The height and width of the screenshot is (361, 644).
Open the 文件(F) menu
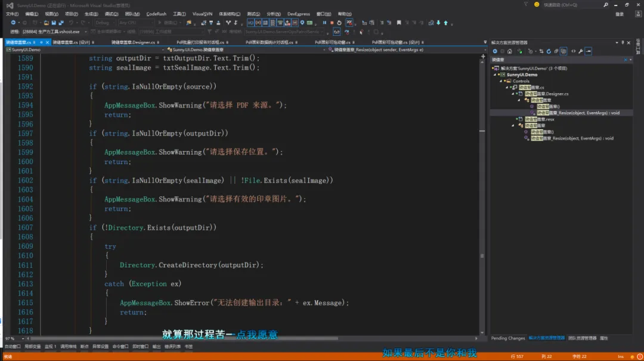tap(12, 14)
